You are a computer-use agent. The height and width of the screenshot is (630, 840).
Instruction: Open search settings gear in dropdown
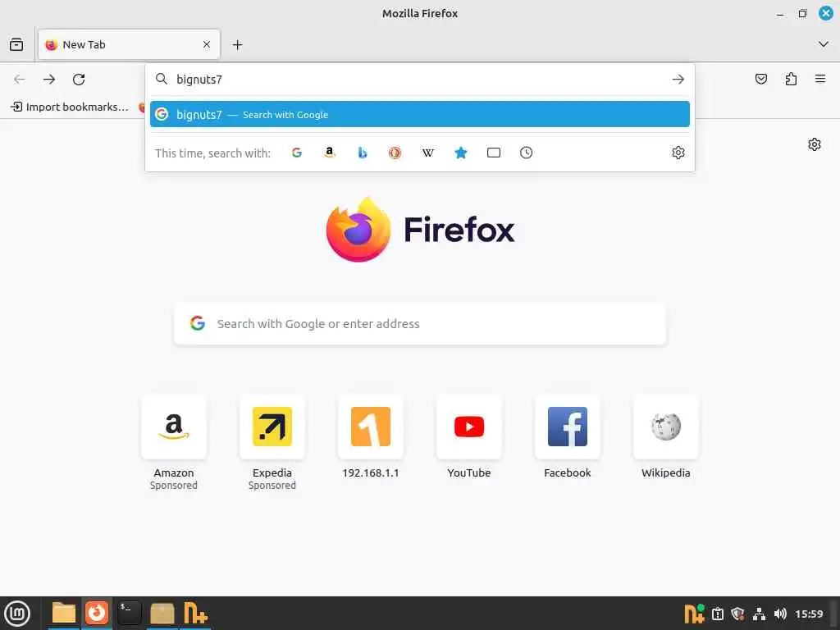point(678,153)
